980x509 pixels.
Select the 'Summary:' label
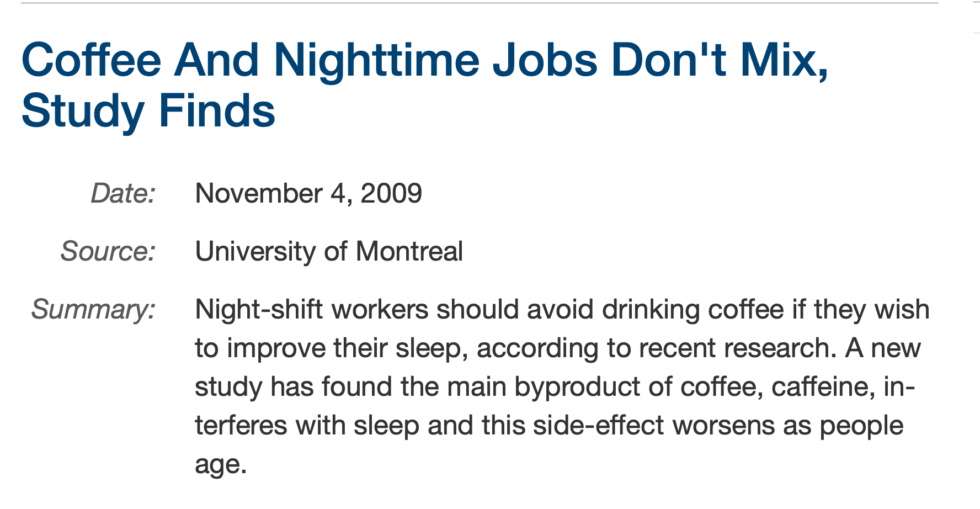[x=93, y=309]
